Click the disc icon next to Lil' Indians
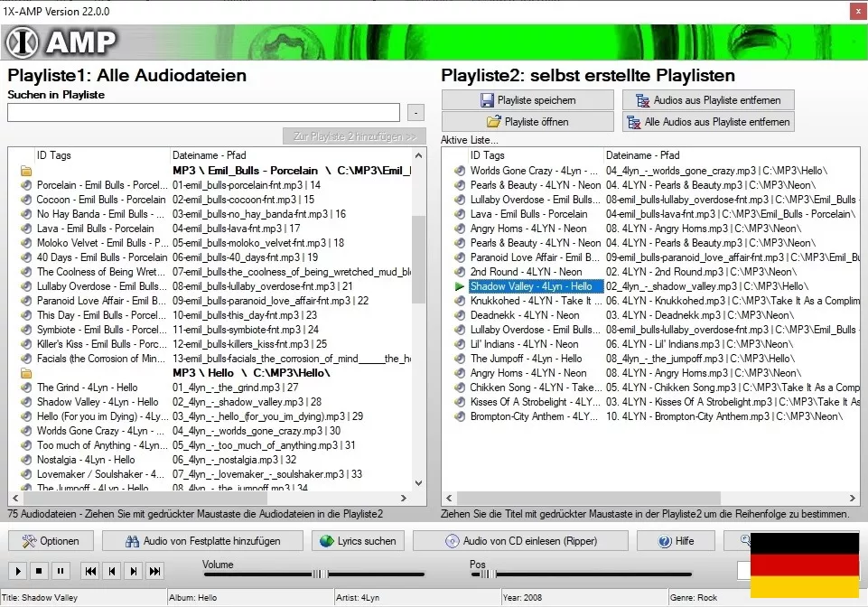Viewport: 868px width, 607px height. 460,344
